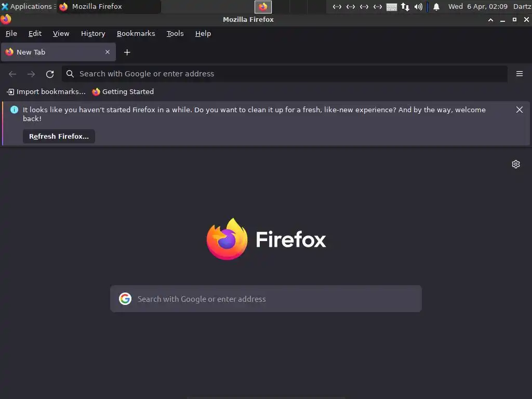Open Getting Started bookmark
532x399 pixels.
pyautogui.click(x=123, y=91)
